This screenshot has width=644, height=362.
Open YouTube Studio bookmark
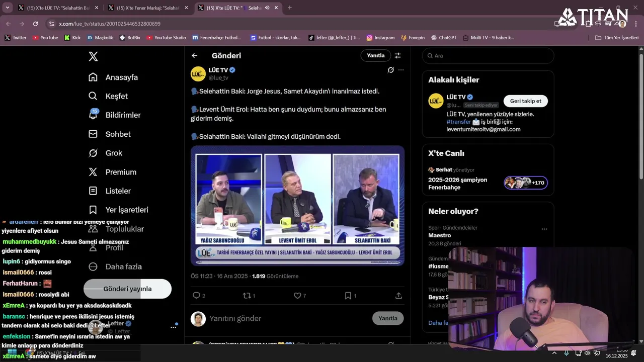166,38
